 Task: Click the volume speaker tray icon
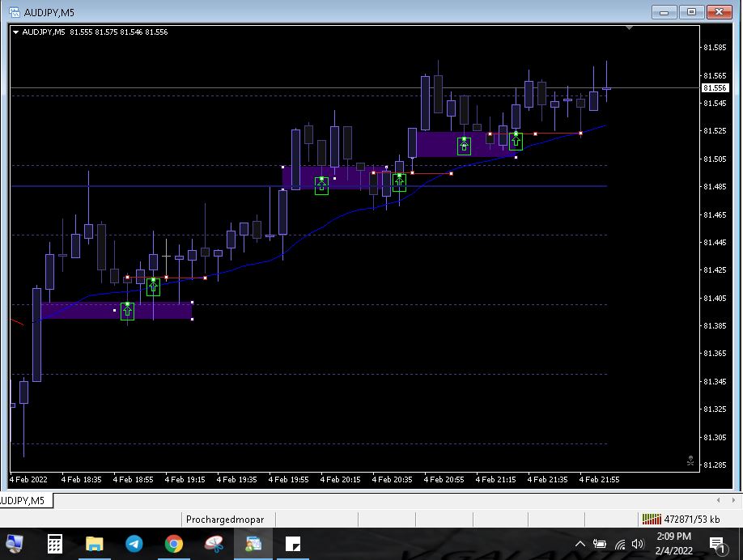(638, 544)
